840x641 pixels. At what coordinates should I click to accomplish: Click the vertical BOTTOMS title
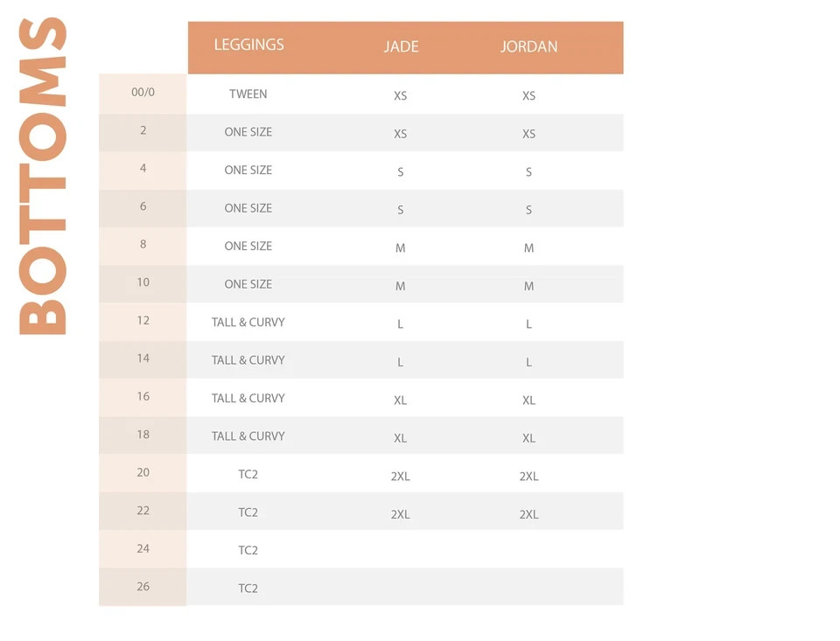pyautogui.click(x=44, y=175)
